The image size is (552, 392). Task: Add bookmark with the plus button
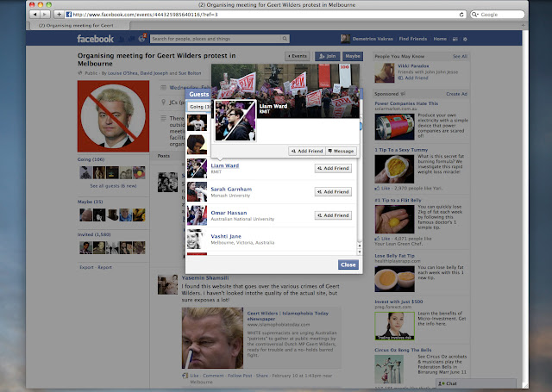pyautogui.click(x=59, y=15)
